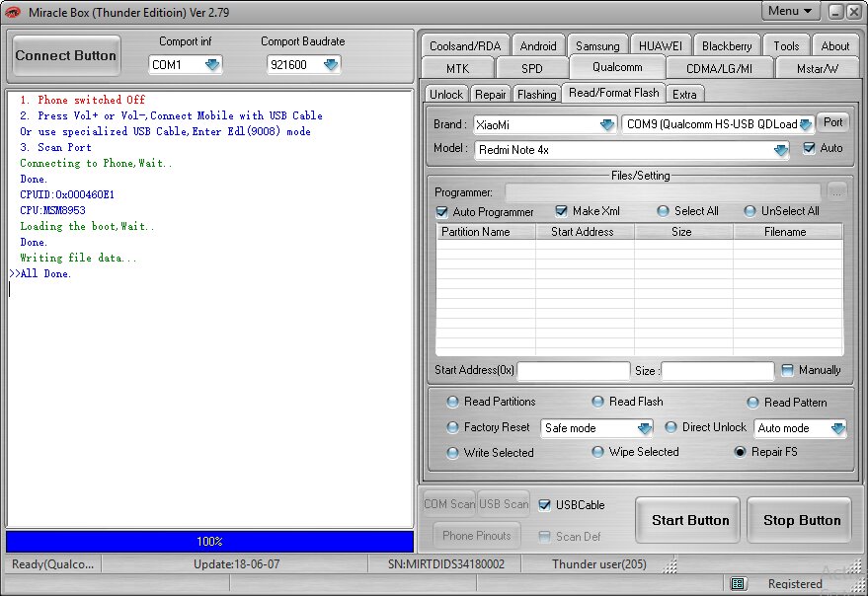Screen dimensions: 868x596
Task: Switch to the Blackberry tab
Action: coord(727,46)
